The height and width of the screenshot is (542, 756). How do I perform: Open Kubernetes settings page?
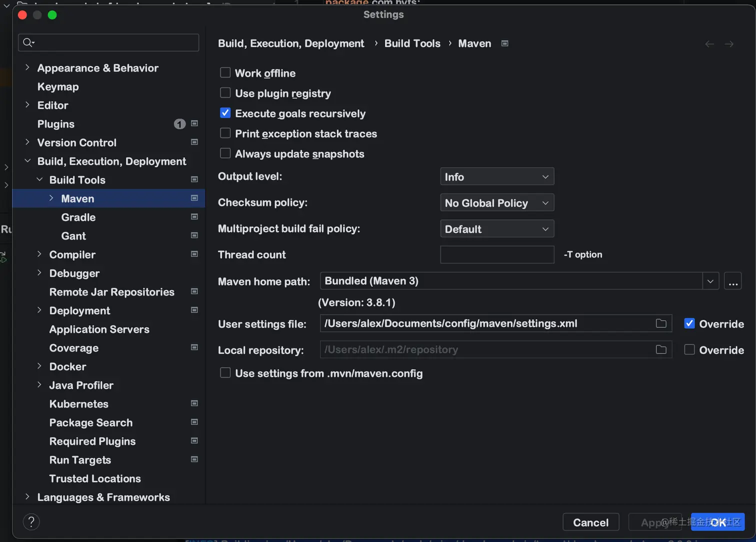click(x=79, y=403)
